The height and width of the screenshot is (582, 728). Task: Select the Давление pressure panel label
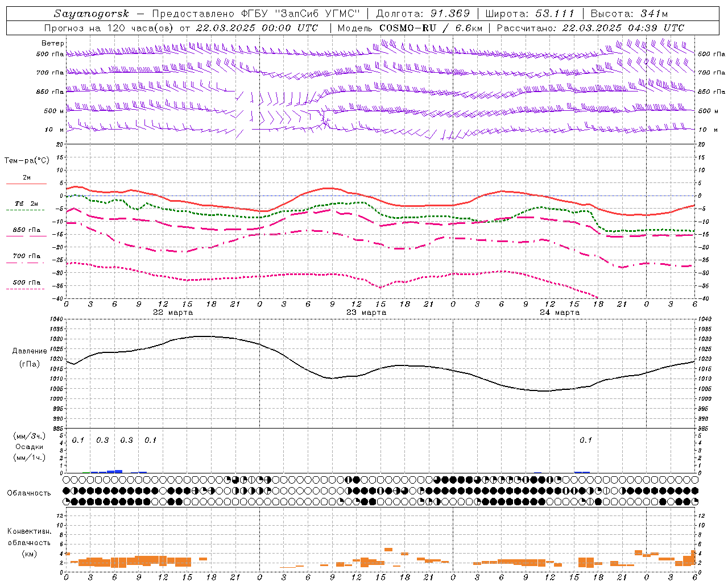[30, 351]
